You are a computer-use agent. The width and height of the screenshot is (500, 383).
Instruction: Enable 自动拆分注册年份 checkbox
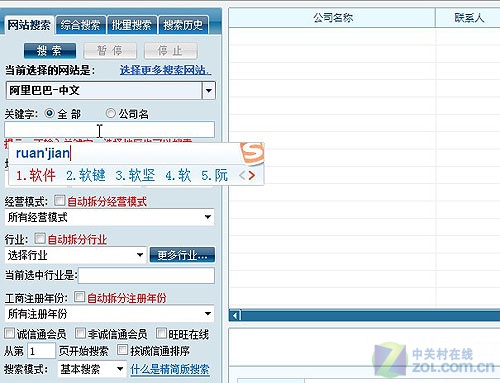pos(79,297)
